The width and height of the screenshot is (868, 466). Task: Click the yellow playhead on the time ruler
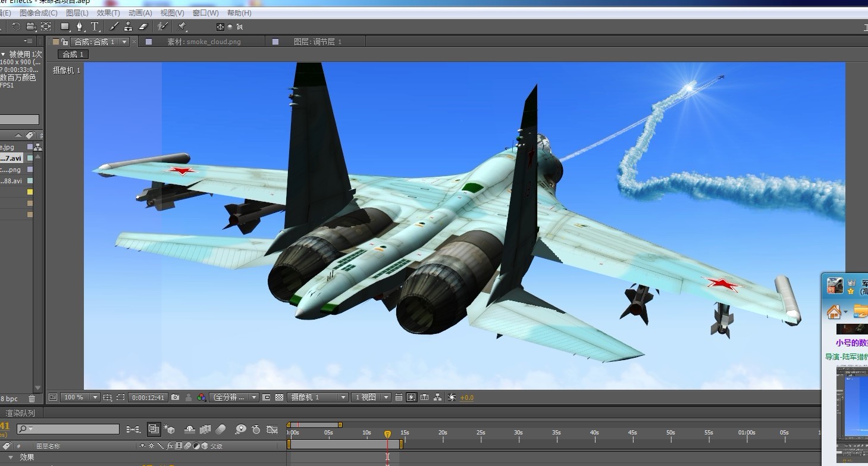(x=387, y=434)
